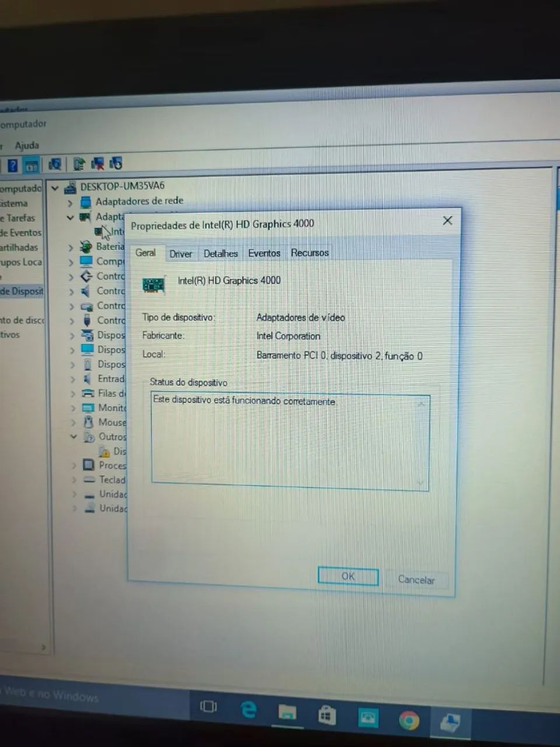The image size is (560, 747).
Task: Click the Adaptadores de vídeo device type text
Action: pos(300,317)
